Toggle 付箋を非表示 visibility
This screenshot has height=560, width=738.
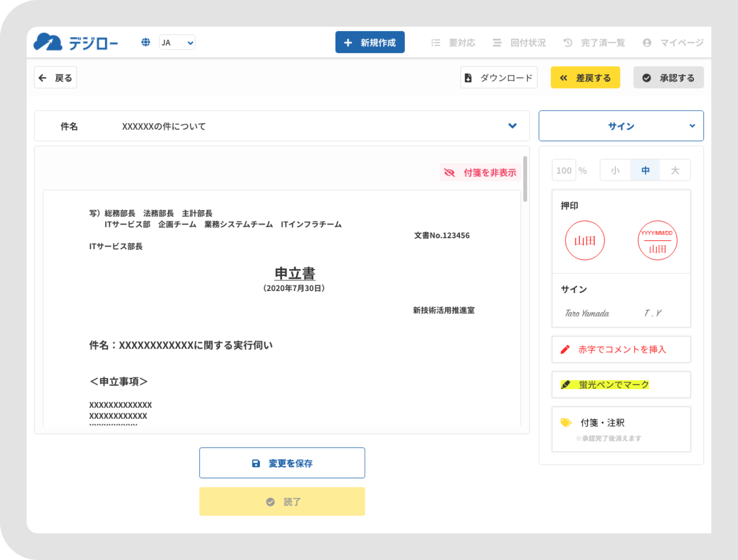pyautogui.click(x=480, y=173)
